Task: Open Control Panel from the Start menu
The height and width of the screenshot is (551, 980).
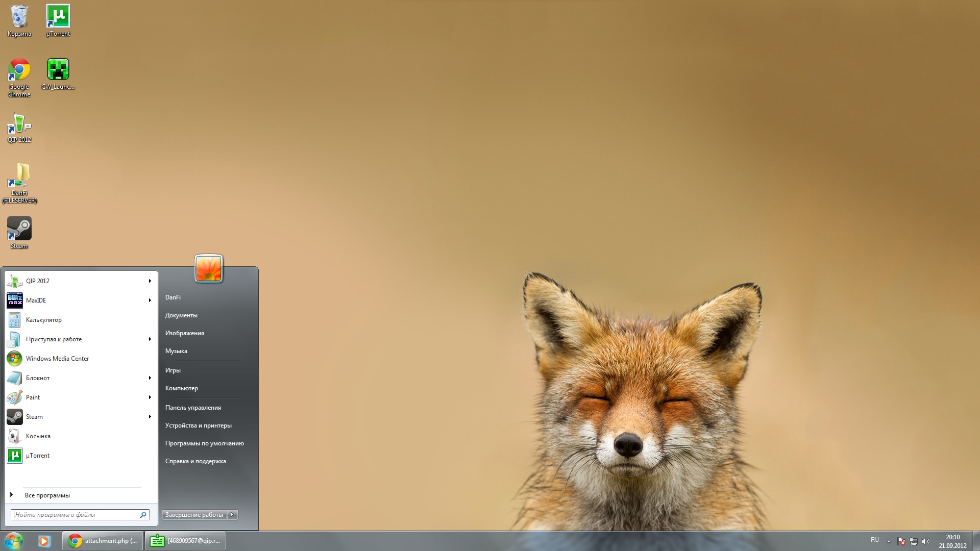Action: 193,408
